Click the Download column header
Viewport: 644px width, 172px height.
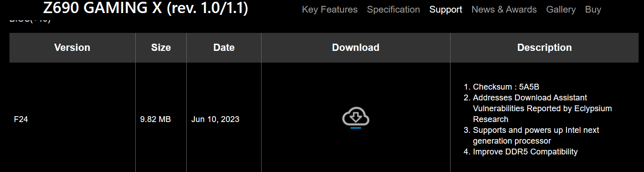point(356,47)
